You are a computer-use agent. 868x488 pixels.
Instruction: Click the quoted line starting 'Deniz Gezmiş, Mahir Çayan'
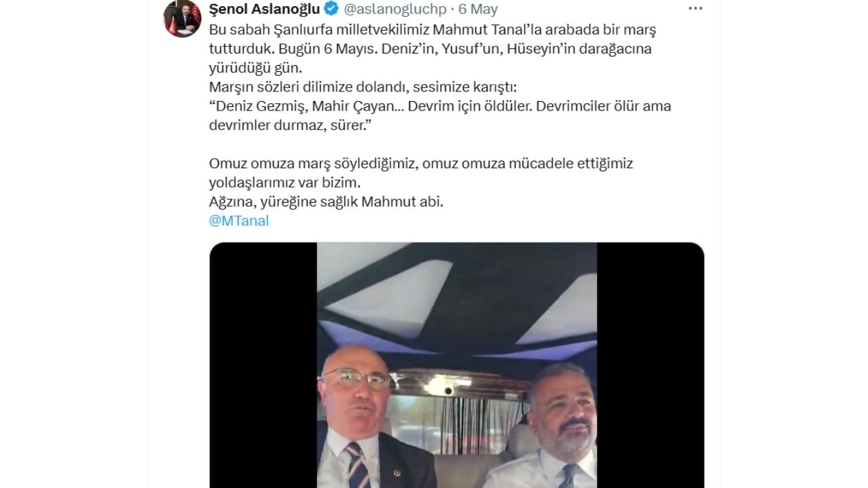coord(440,106)
